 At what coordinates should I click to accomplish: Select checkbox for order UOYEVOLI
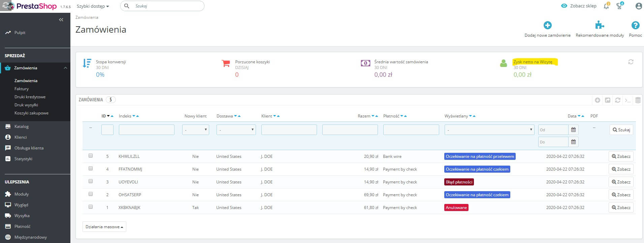91,181
